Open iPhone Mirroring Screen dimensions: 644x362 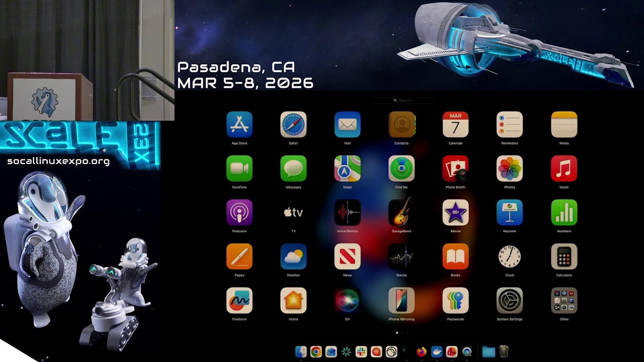click(x=401, y=301)
